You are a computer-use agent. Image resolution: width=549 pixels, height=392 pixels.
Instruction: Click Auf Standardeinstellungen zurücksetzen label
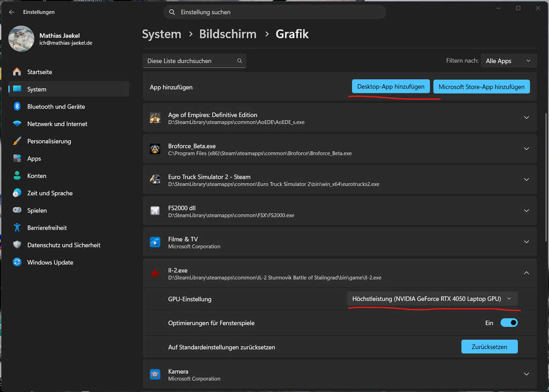(221, 347)
